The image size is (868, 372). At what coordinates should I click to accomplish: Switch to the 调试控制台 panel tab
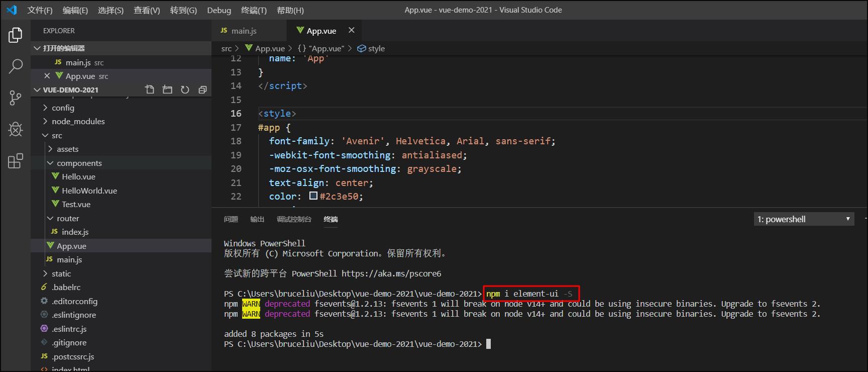pos(294,219)
